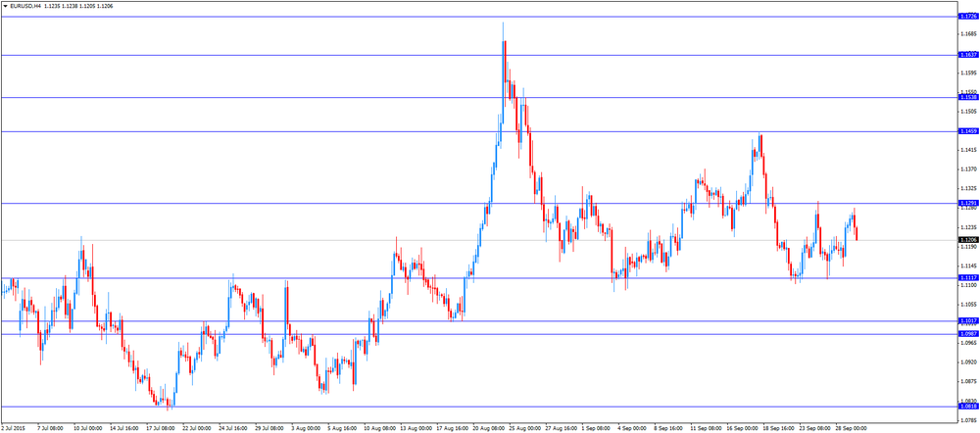Screen dimensions: 980x433
Task: Click the 1.1017 level price label
Action: coord(967,321)
